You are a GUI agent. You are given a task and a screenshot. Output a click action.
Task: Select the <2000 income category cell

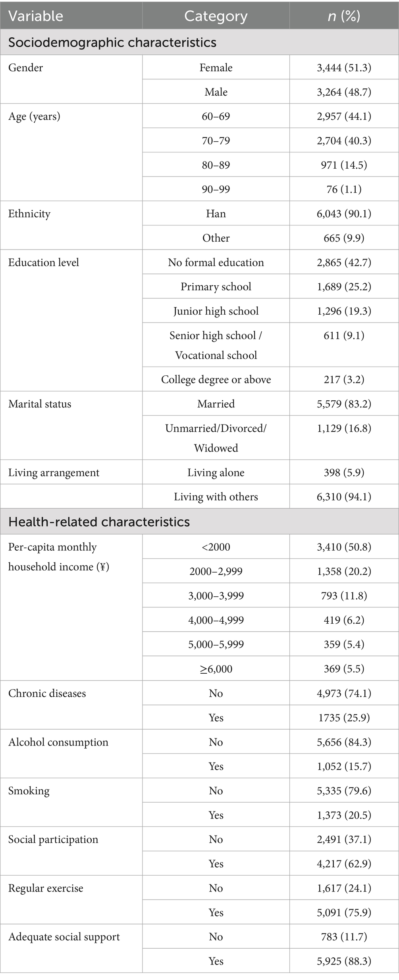pyautogui.click(x=216, y=547)
